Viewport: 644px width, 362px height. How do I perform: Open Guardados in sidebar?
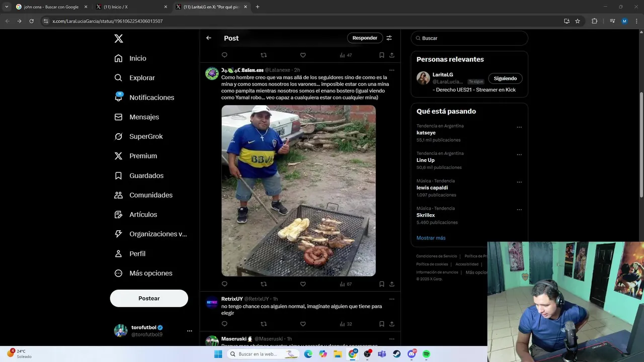139,175
